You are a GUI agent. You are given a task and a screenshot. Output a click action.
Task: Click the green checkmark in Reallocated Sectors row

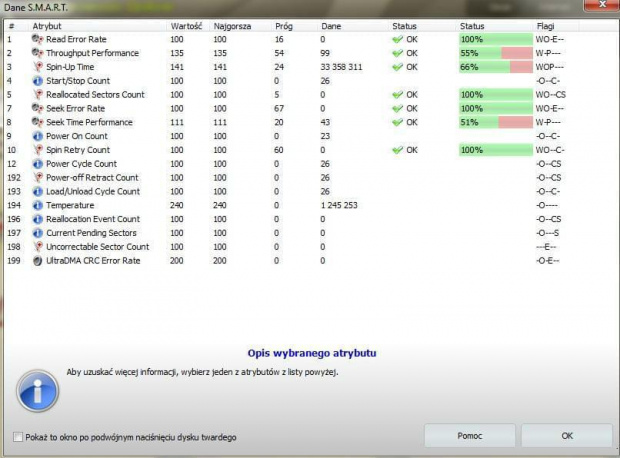[x=397, y=95]
